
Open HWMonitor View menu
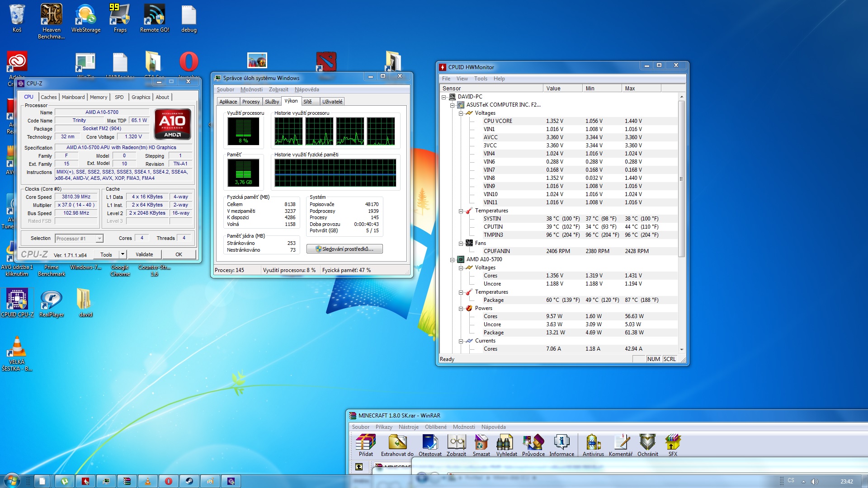click(x=462, y=79)
